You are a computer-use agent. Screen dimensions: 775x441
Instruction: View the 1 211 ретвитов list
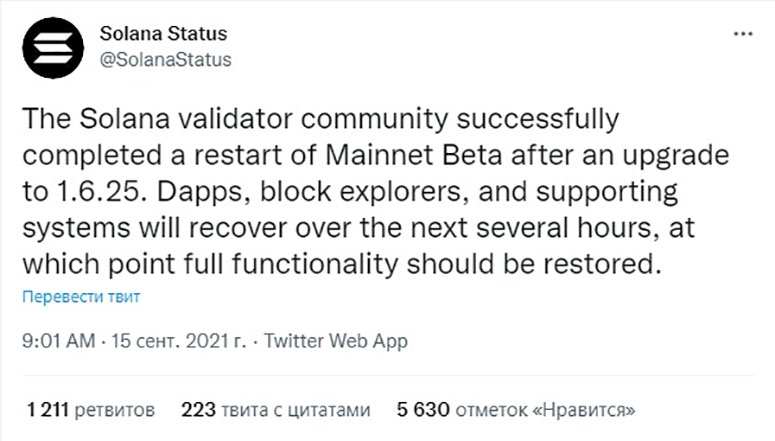click(x=91, y=410)
